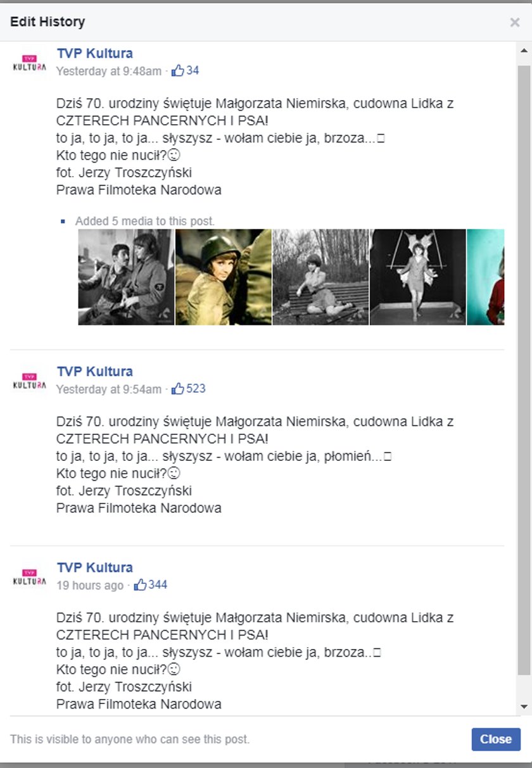The height and width of the screenshot is (768, 532).
Task: Click the thumbs-up icon showing 523 likes
Action: [x=178, y=388]
